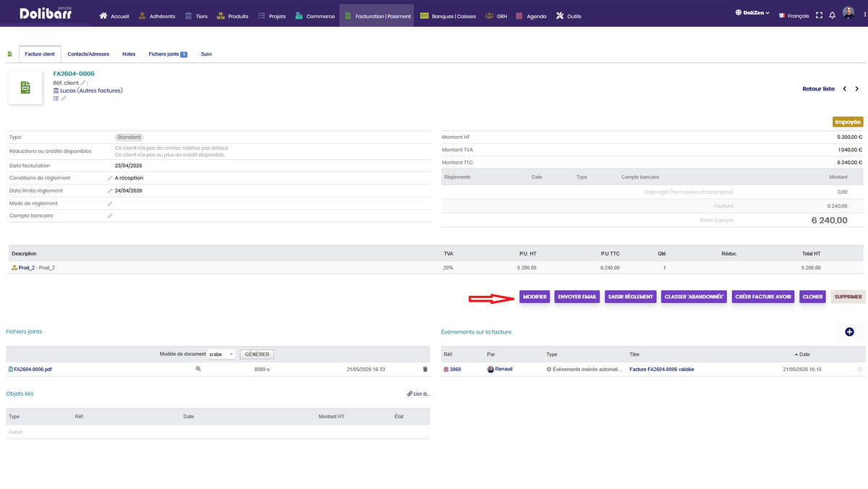Click the SAISIR RÈGLEMENT button
Viewport: 868px width, 489px height.
click(x=631, y=297)
